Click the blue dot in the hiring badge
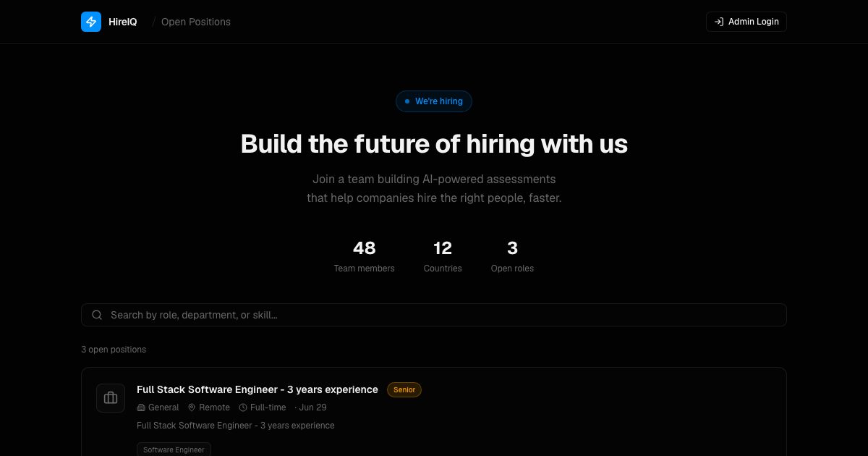The width and height of the screenshot is (868, 456). click(x=407, y=101)
